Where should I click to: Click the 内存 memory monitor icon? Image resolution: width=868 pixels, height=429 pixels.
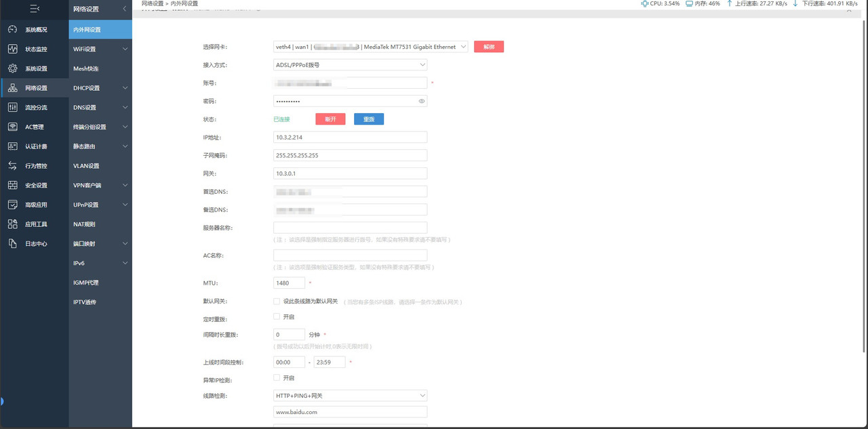coord(689,3)
